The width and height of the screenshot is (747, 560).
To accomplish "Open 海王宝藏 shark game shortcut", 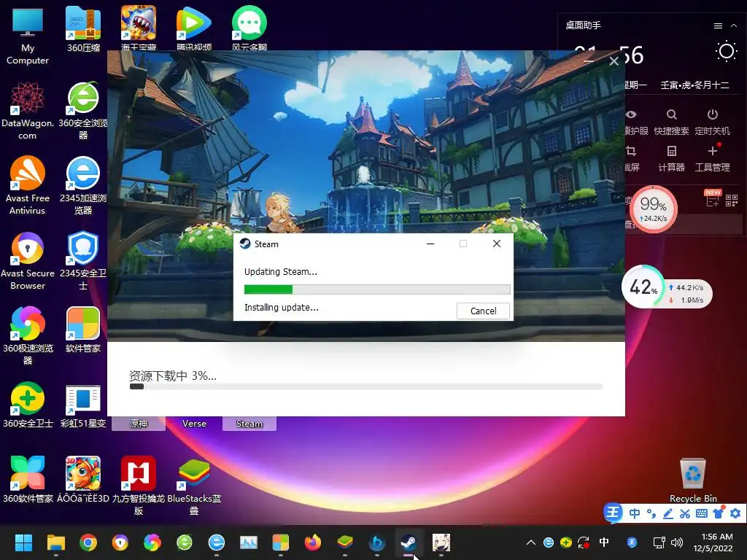I will (x=138, y=28).
